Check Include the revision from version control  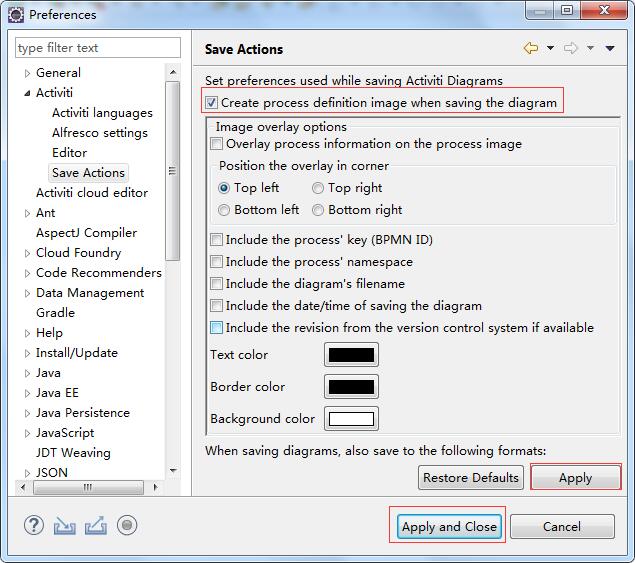pos(216,327)
